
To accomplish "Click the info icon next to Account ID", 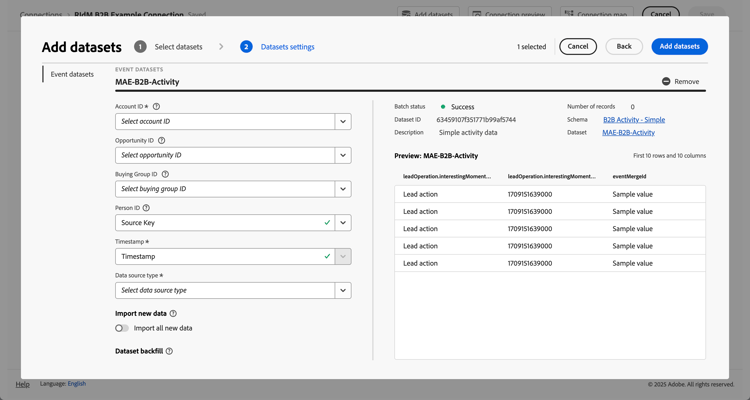I will pos(156,106).
